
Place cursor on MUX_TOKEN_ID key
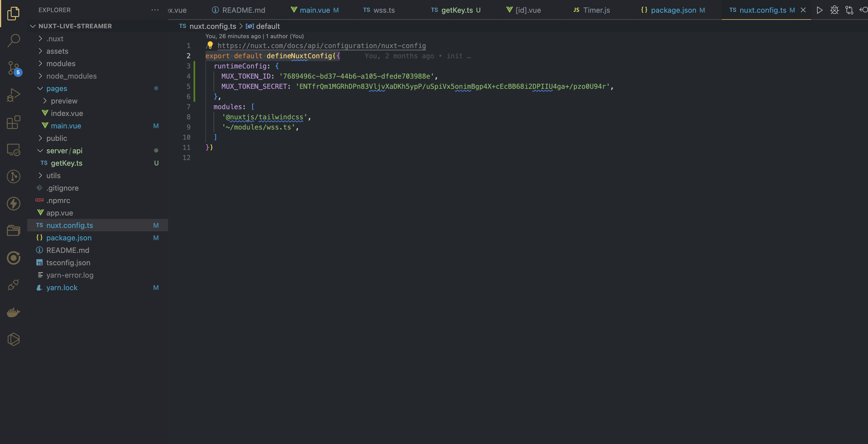click(x=246, y=76)
